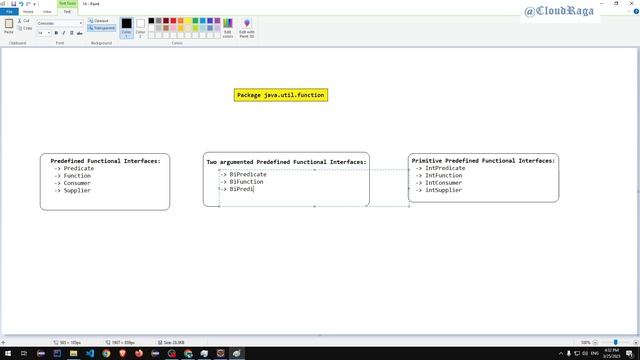This screenshot has height=360, width=640.
Task: Toggle italic text formatting
Action: 64,33
